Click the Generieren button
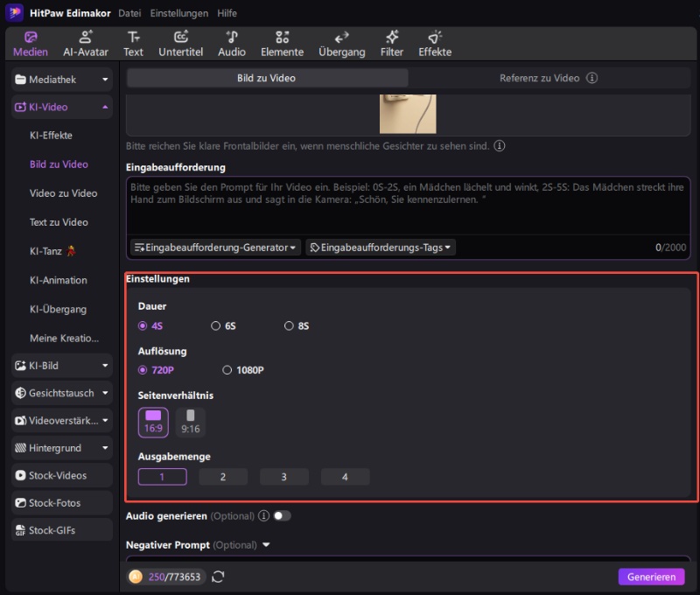This screenshot has height=595, width=700. 651,577
